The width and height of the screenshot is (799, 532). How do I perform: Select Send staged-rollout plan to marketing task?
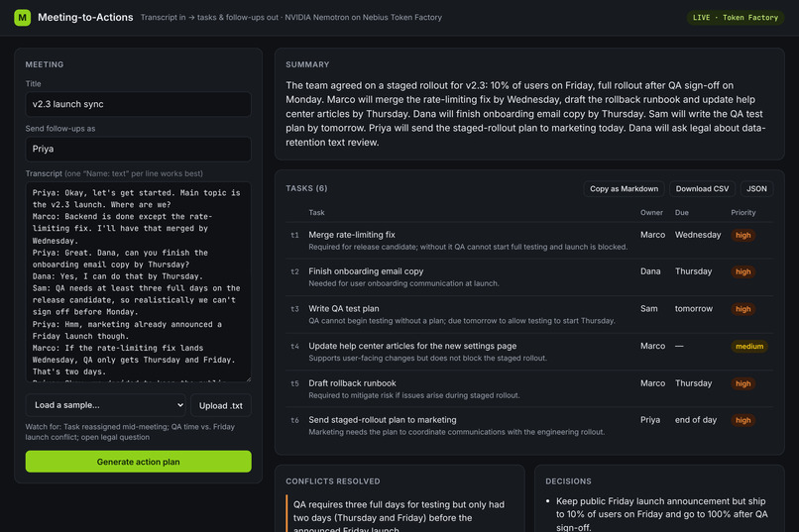pos(529,425)
